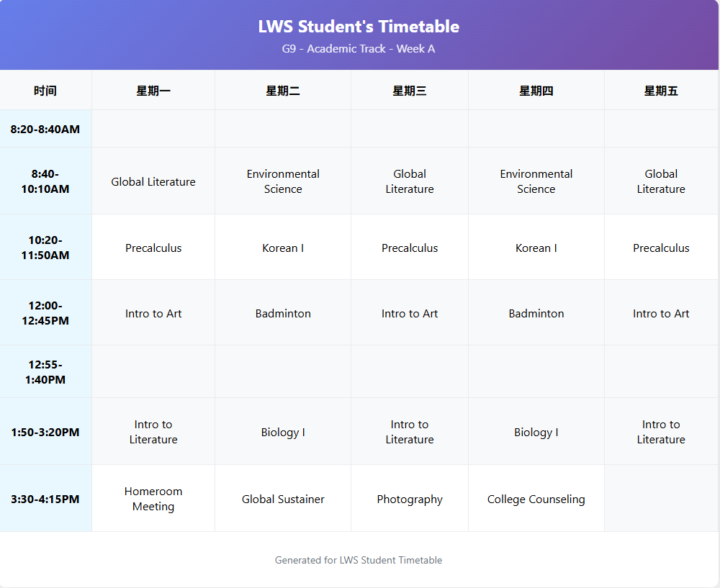
Task: Click Precalculus in the 星期三 column
Action: pyautogui.click(x=410, y=248)
